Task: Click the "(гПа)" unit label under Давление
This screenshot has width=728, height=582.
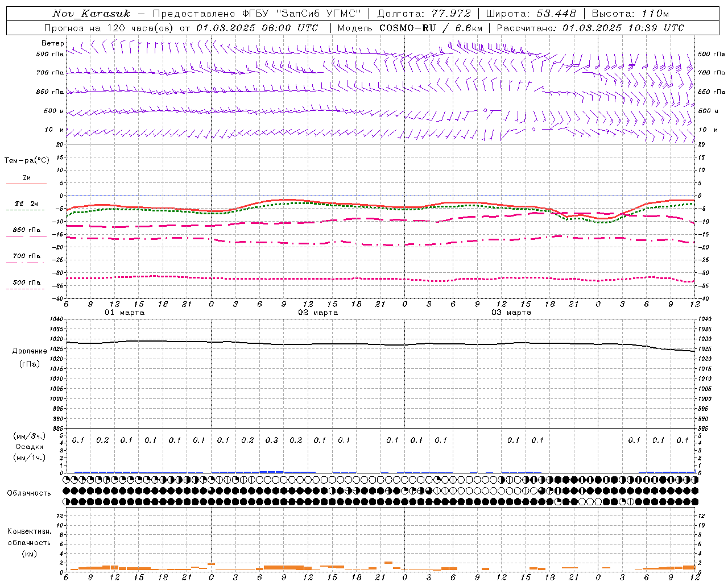Action: pyautogui.click(x=30, y=364)
